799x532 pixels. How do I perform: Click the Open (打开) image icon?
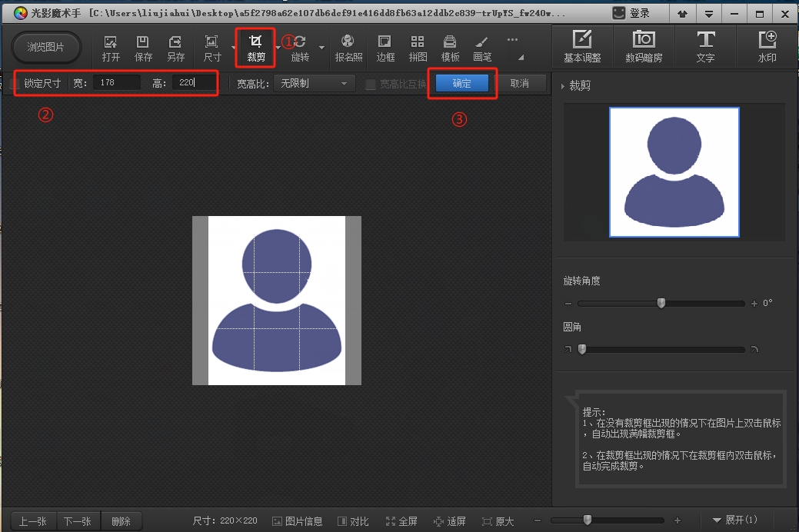(111, 48)
